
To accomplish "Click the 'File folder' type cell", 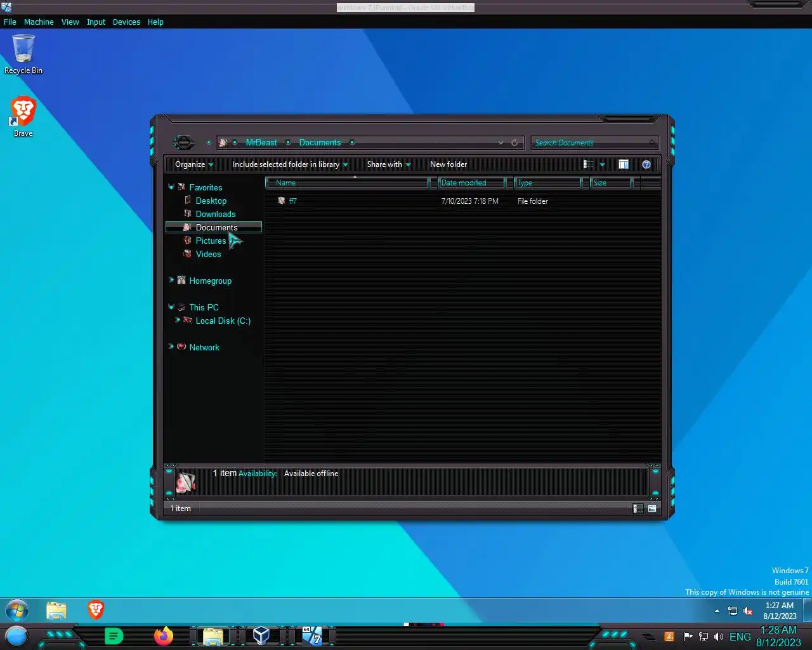I will click(x=533, y=201).
